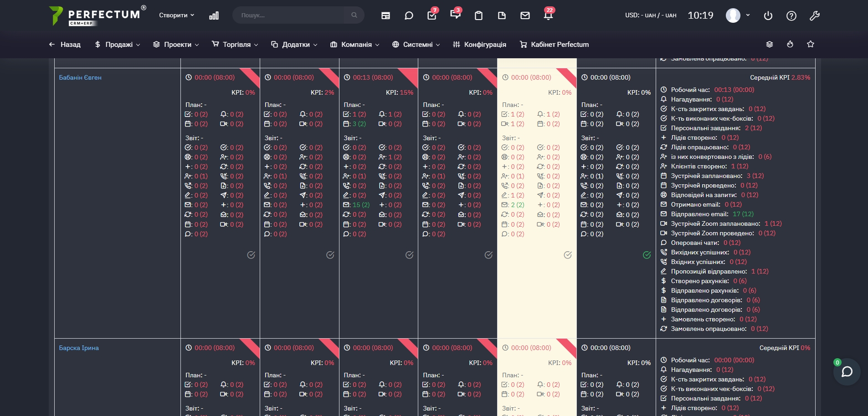Click Пропозицій відправлено: 1 (12) row

pyautogui.click(x=714, y=271)
